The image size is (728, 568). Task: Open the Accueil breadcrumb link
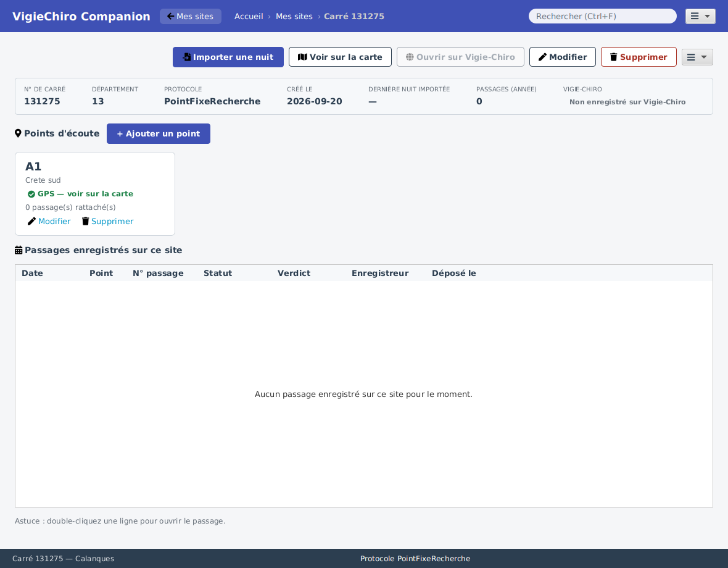[249, 16]
